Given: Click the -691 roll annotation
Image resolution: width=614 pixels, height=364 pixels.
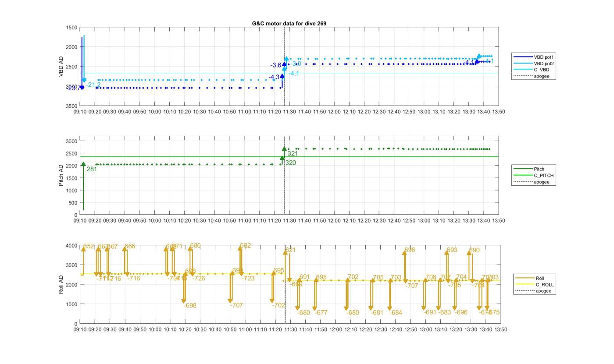Looking at the screenshot, I should (x=430, y=312).
